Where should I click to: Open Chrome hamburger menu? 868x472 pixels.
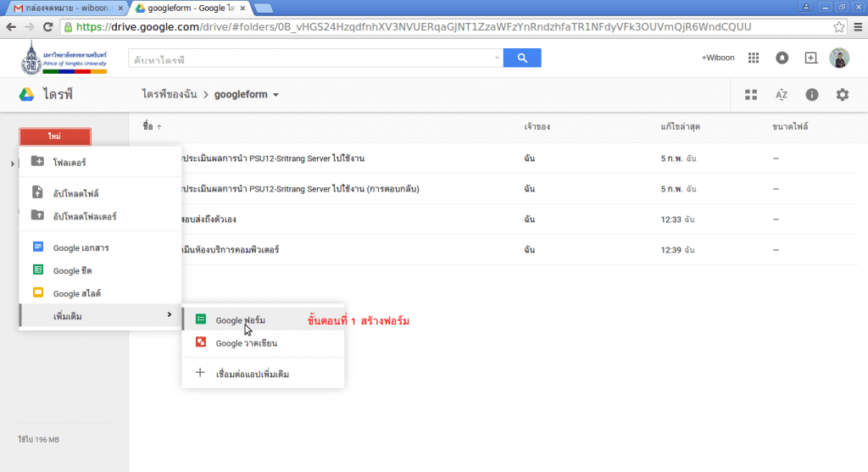858,26
